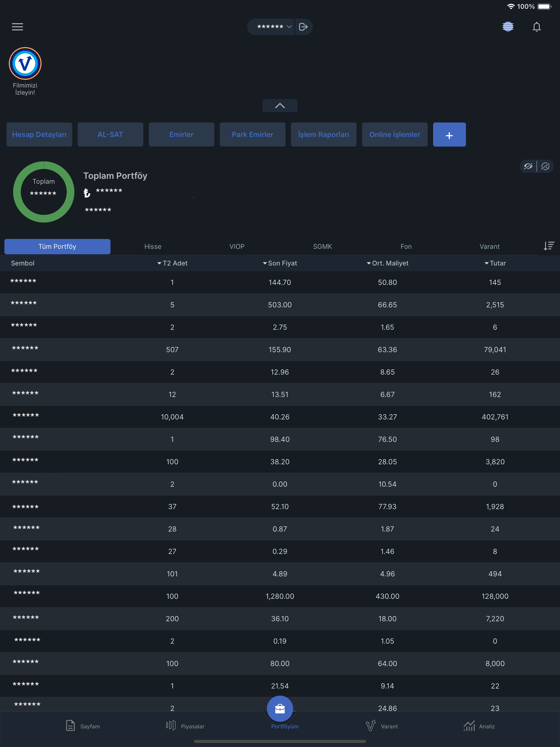Switch to the Fon tab

tap(406, 247)
